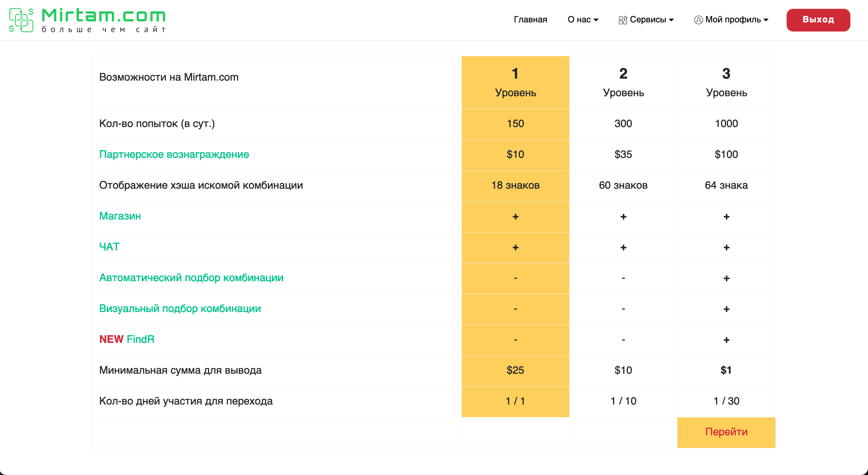Screen dimensions: 868x475
Task: Expand the Сервисы dropdown menu
Action: point(646,20)
